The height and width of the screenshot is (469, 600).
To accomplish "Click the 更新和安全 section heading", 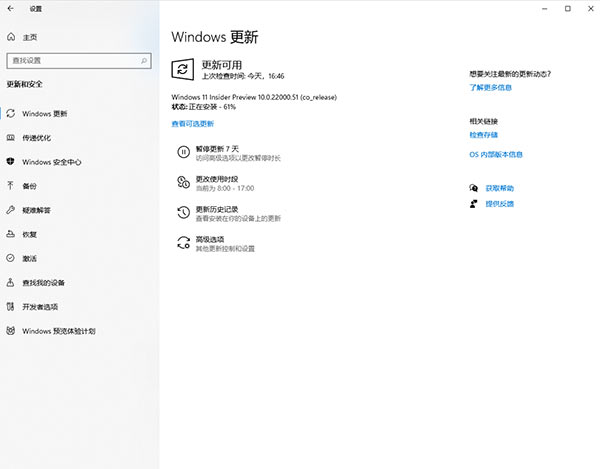I will (24, 84).
